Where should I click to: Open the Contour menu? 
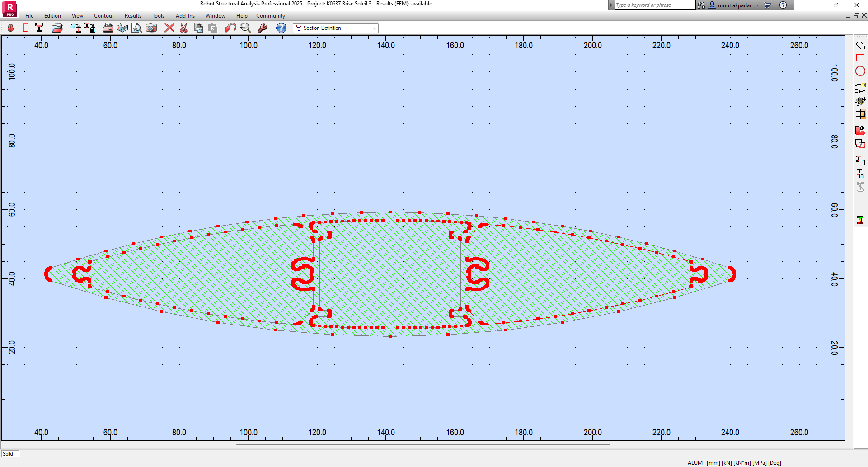[103, 15]
